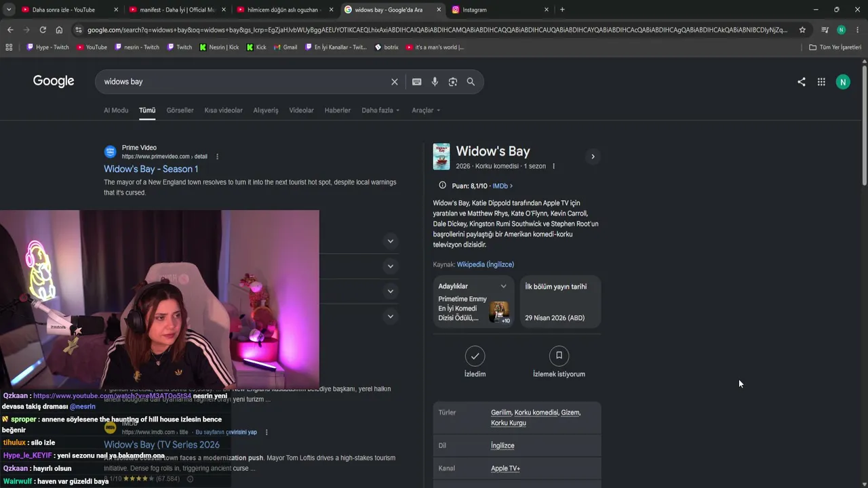Translate page via Bu sayfanın çevirisini yap
Viewport: 868px width, 488px height.
[x=226, y=432]
